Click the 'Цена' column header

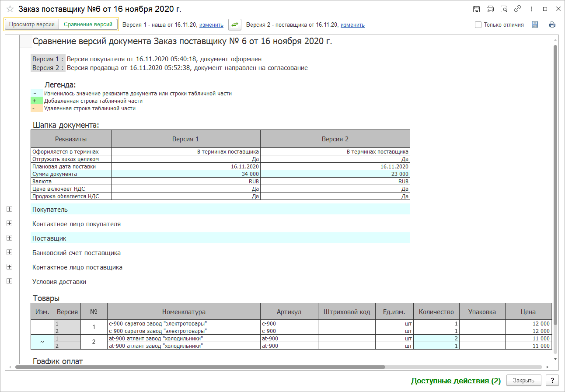coord(528,312)
